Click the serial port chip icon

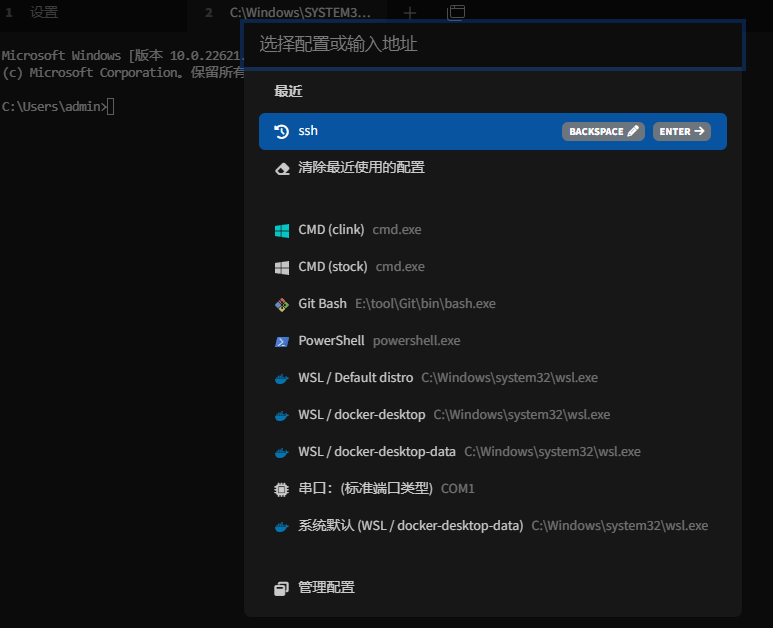282,489
